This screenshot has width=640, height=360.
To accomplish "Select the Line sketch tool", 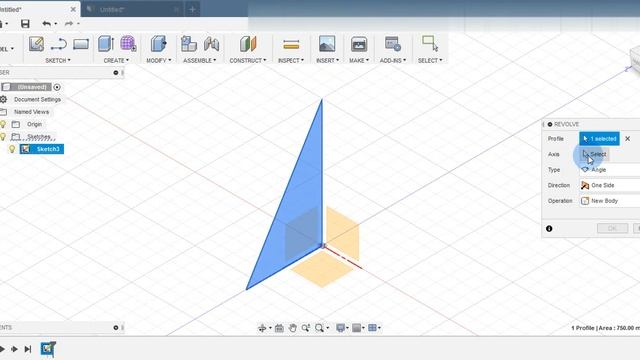I will coord(58,44).
